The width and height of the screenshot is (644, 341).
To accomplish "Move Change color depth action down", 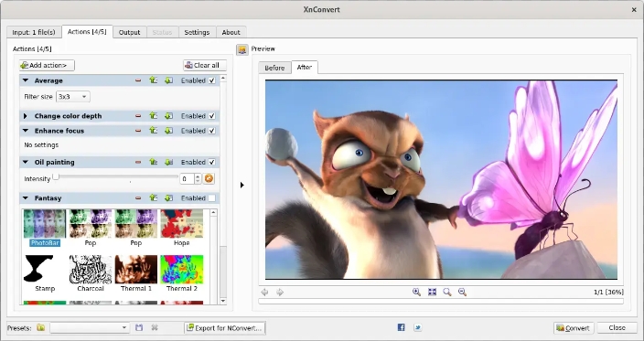I will coord(169,116).
